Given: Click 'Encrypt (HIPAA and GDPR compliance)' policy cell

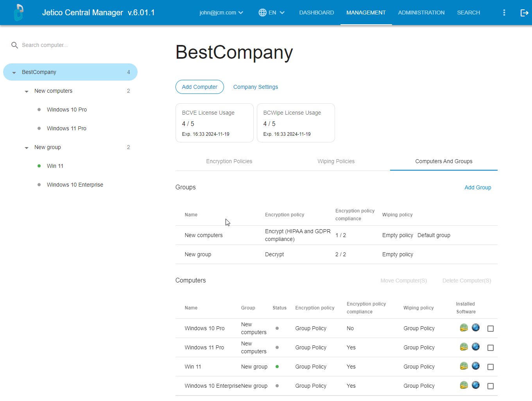Looking at the screenshot, I should pyautogui.click(x=298, y=235).
